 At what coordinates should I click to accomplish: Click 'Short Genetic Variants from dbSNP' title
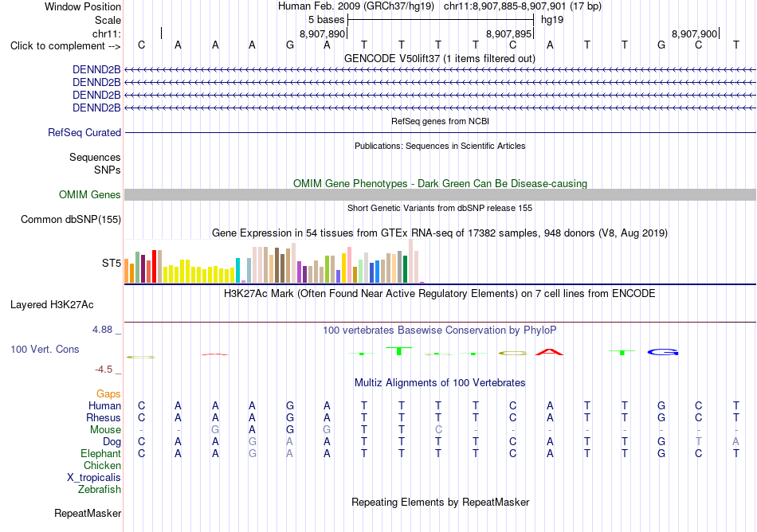(x=440, y=208)
